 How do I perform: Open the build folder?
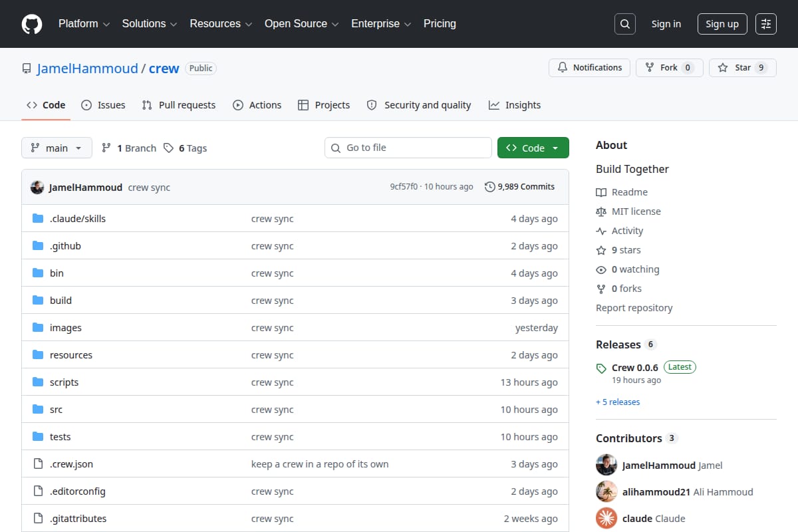pyautogui.click(x=61, y=301)
